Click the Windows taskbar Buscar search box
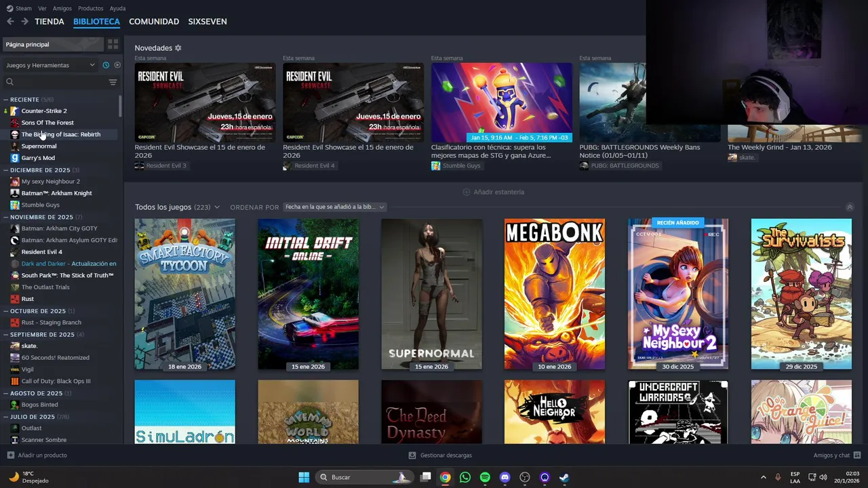The image size is (868, 488). (364, 477)
